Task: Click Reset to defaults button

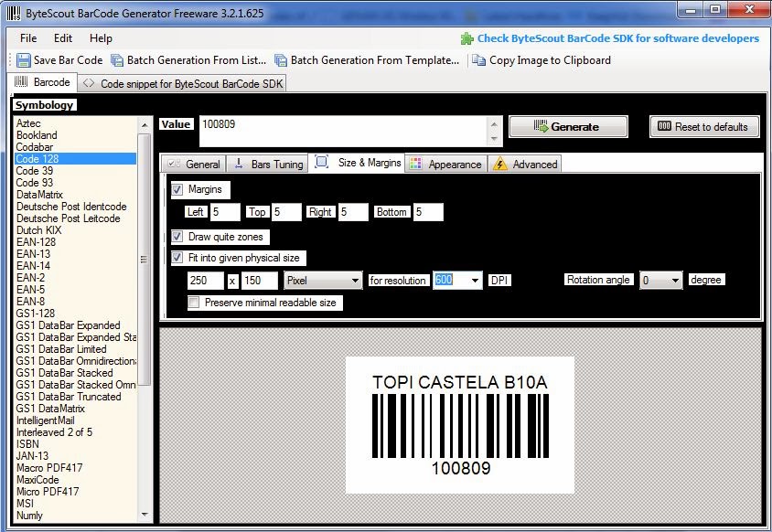Action: [704, 126]
